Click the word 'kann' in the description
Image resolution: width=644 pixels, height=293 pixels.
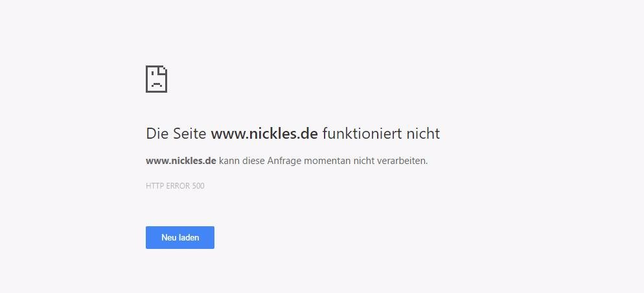[x=229, y=161]
